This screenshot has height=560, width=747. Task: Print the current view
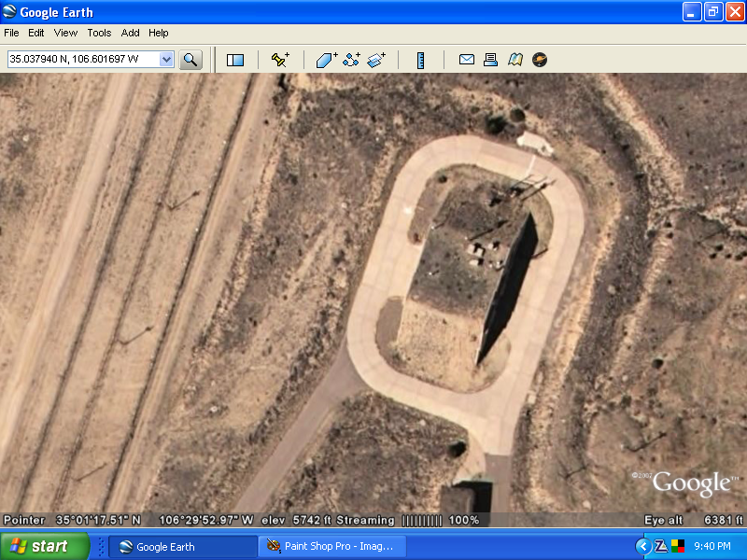[490, 60]
